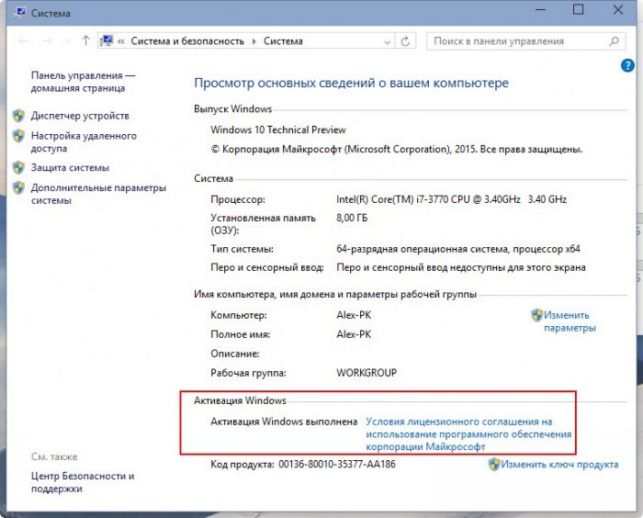This screenshot has height=518, width=643.
Task: Click shield icon beside Настройка удаленного доступа
Action: (18, 136)
